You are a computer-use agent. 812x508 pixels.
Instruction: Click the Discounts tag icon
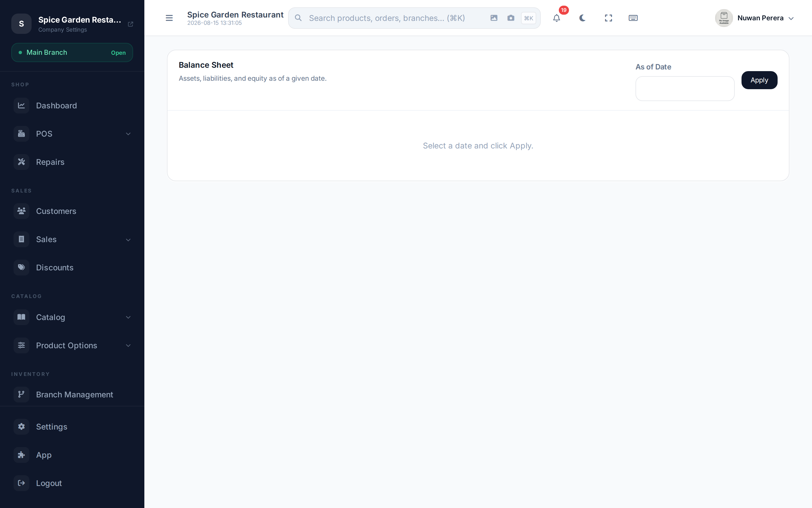[x=21, y=268]
